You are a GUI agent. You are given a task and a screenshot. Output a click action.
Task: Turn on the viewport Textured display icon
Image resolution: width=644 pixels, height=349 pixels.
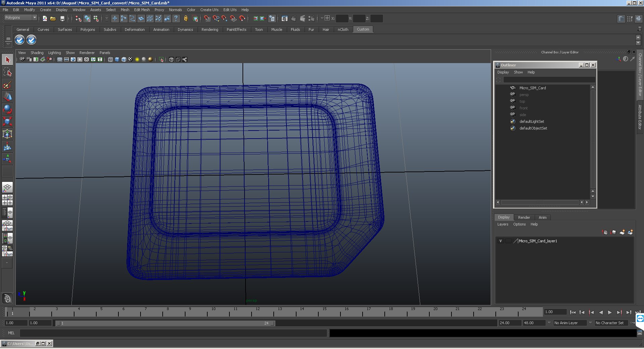tap(130, 59)
